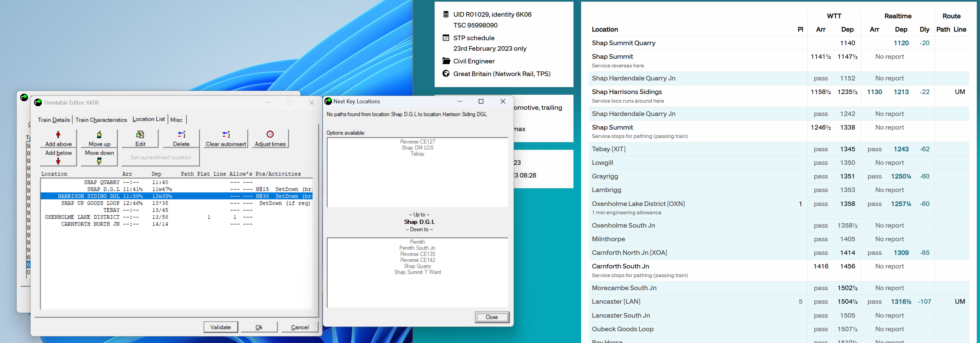Click the Civil Engineer folder icon

pyautogui.click(x=446, y=61)
